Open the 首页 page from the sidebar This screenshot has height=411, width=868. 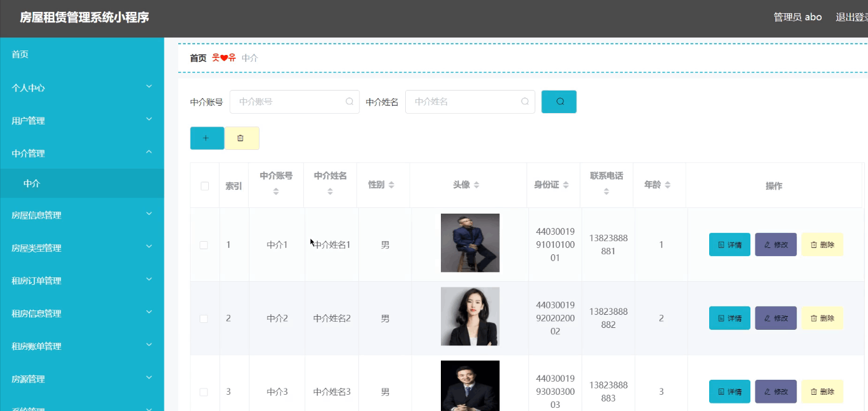(82, 54)
